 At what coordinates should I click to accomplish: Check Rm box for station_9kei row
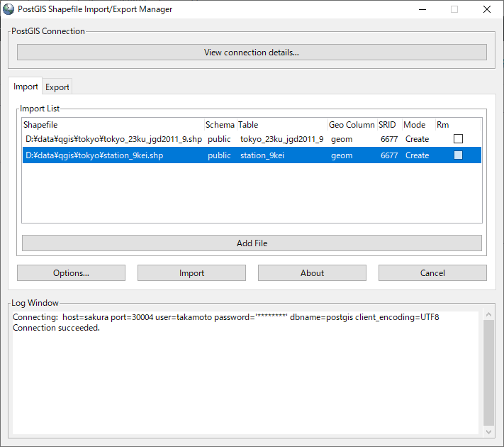click(x=458, y=155)
